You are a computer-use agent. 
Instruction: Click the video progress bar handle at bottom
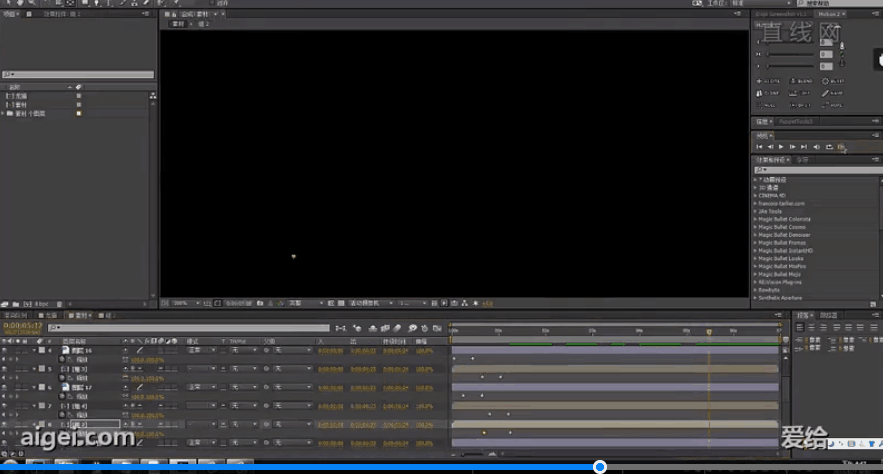coord(599,467)
